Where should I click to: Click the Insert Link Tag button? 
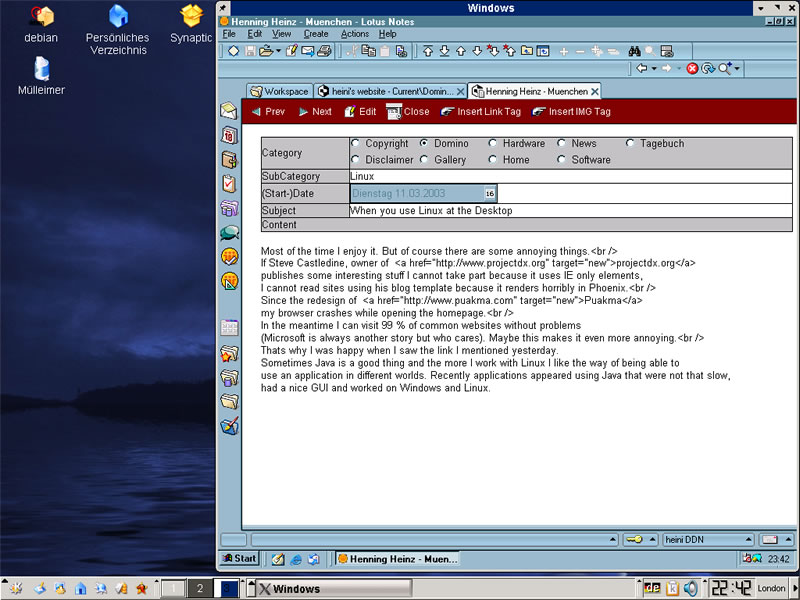(481, 112)
